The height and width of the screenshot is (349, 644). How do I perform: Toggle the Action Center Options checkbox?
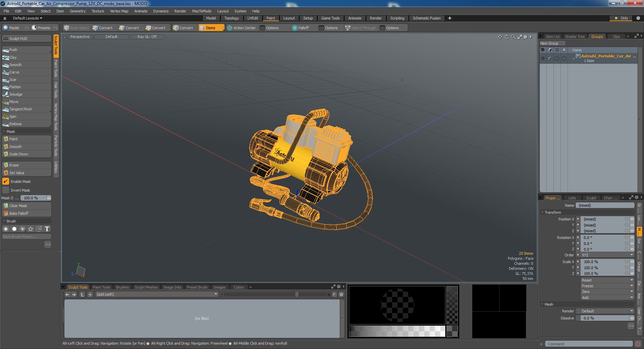tap(263, 28)
